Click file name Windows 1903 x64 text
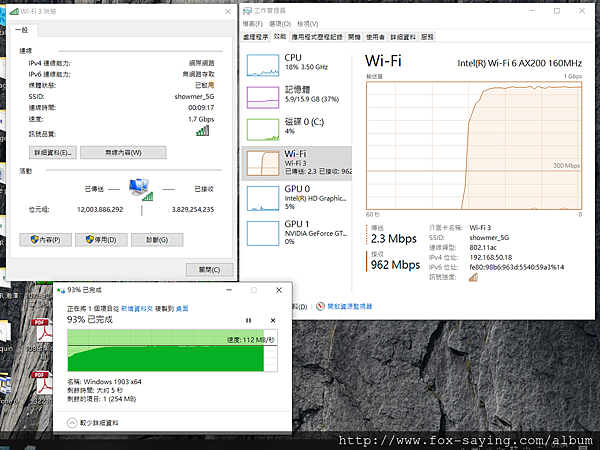This screenshot has width=600, height=450. [112, 382]
